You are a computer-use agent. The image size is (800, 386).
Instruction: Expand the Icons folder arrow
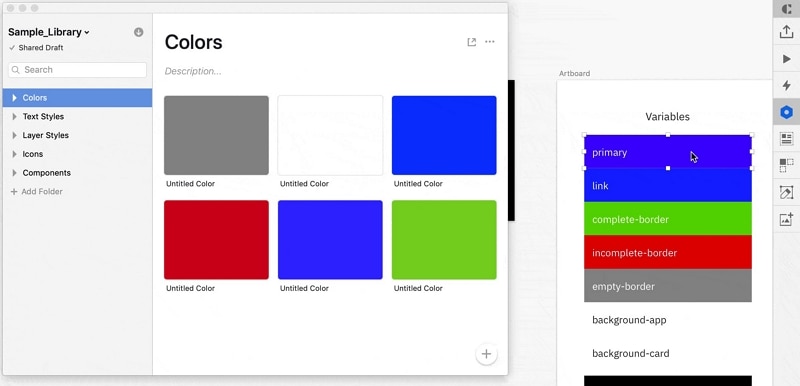click(x=14, y=154)
